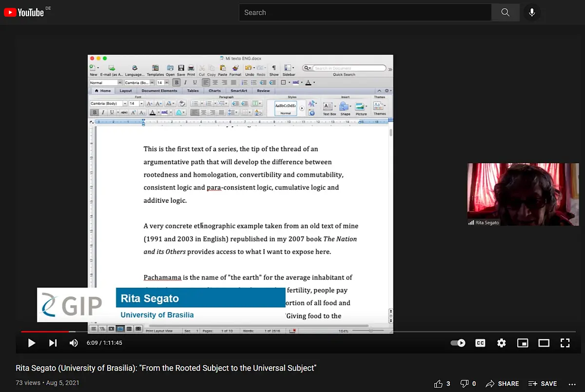Switch to miniplayer mode

click(x=523, y=343)
